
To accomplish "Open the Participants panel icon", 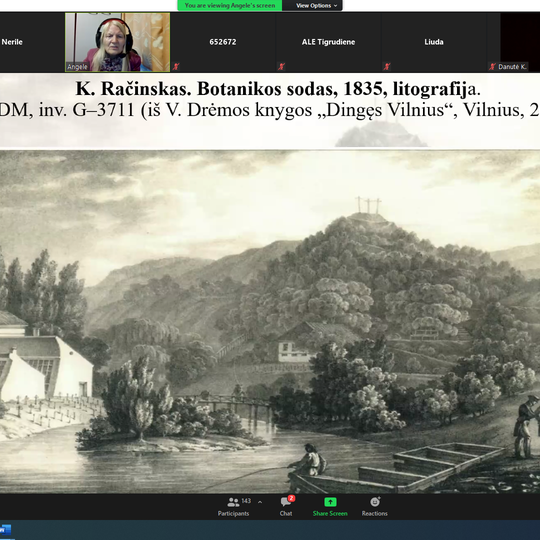I will point(233,502).
